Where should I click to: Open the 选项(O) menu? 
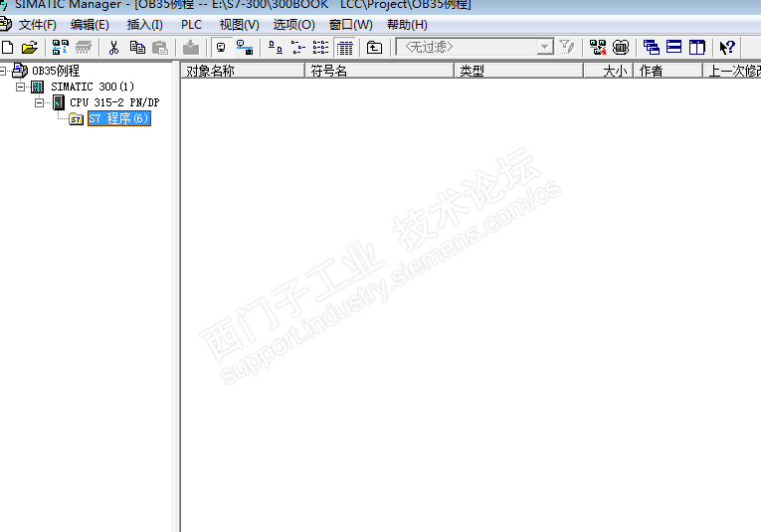[294, 25]
